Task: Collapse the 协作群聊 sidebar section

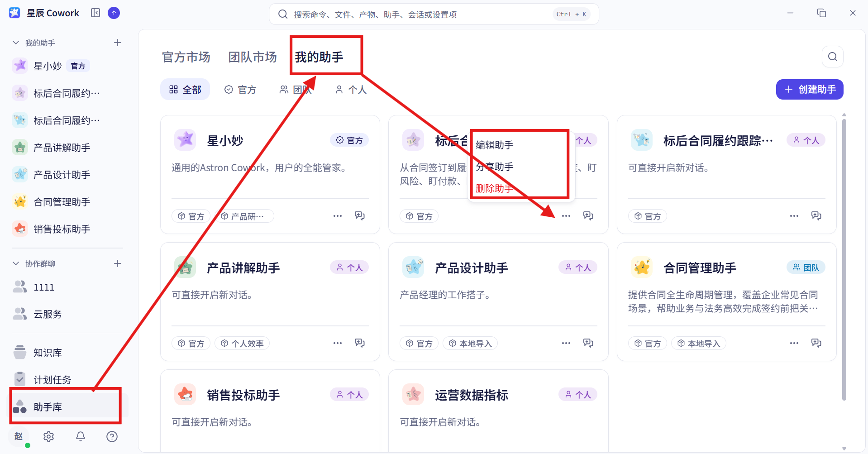Action: pyautogui.click(x=16, y=263)
